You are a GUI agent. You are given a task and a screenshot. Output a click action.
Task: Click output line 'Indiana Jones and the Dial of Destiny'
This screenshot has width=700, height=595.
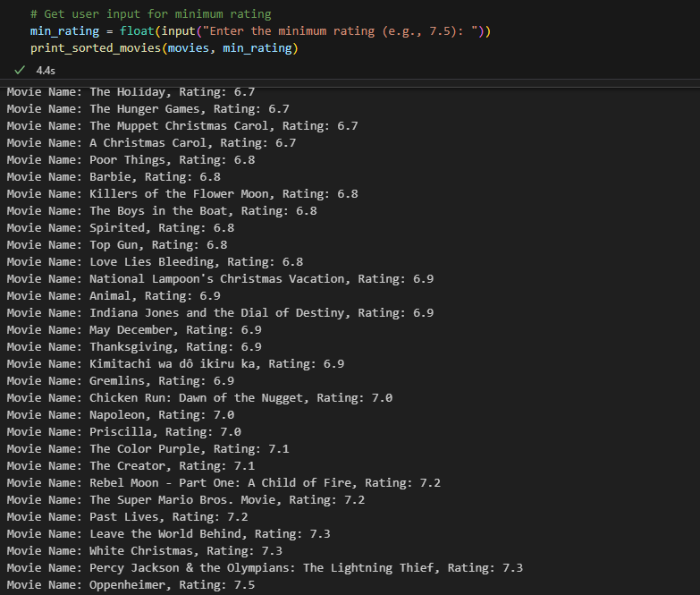[x=220, y=312]
